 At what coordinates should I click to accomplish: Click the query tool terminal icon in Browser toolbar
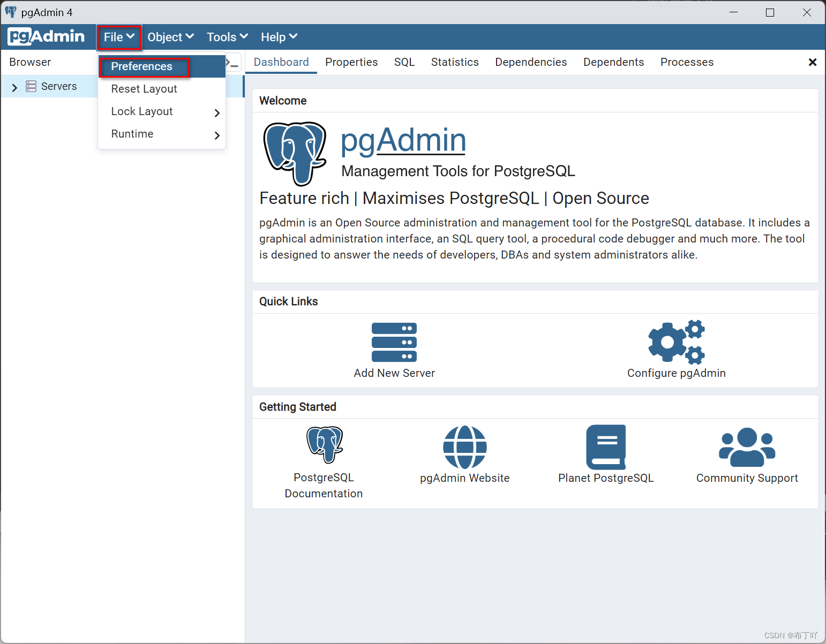232,63
